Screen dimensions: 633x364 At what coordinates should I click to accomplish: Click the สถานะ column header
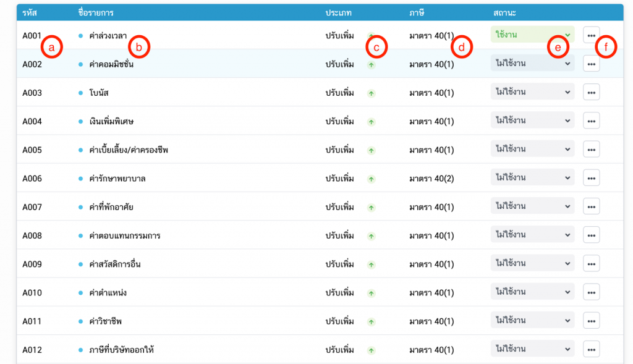[505, 12]
